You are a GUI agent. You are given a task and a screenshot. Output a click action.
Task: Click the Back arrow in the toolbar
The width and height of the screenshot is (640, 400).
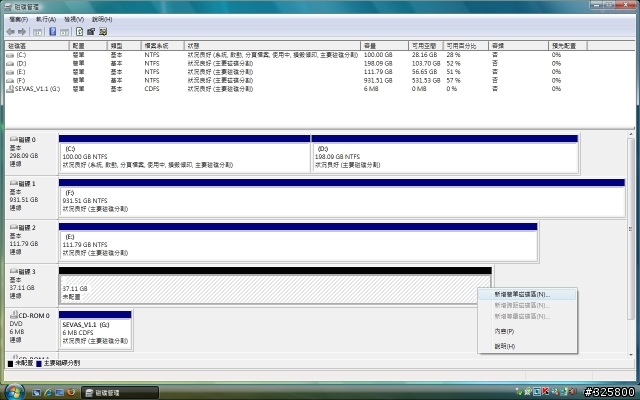[x=11, y=32]
